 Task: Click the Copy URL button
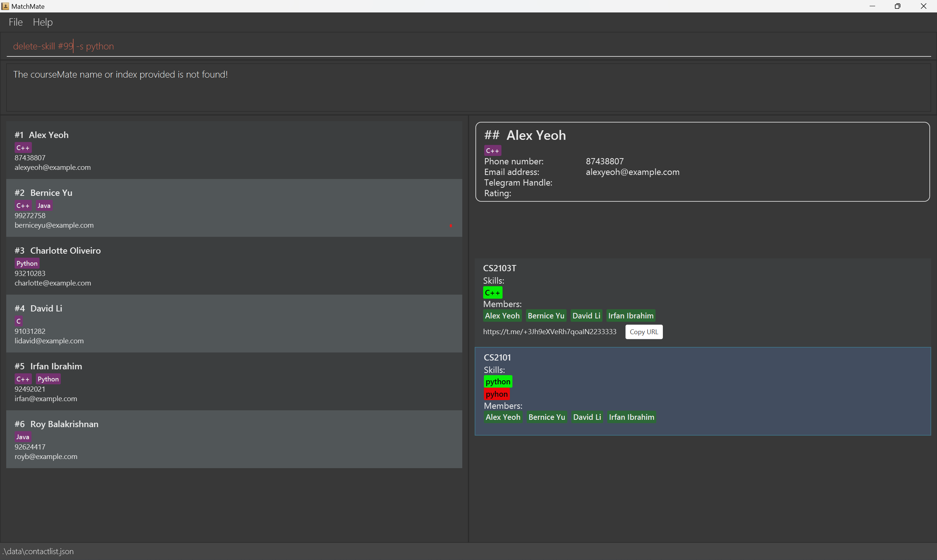643,332
